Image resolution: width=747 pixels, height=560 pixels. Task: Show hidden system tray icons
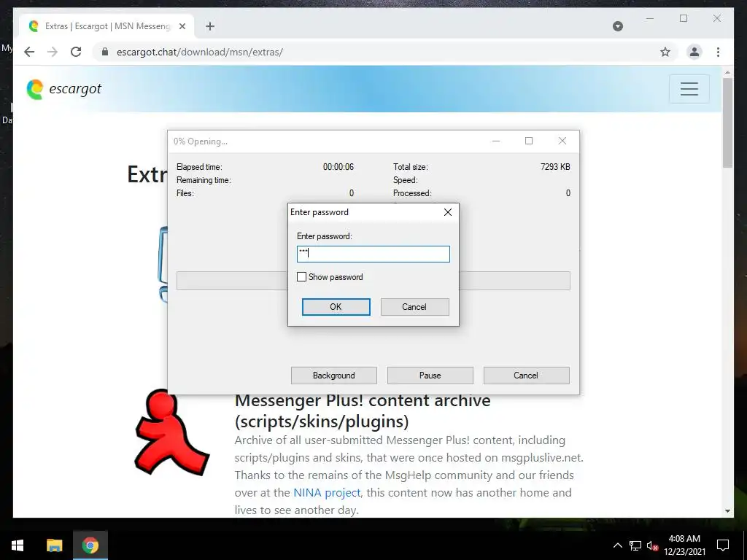click(617, 545)
